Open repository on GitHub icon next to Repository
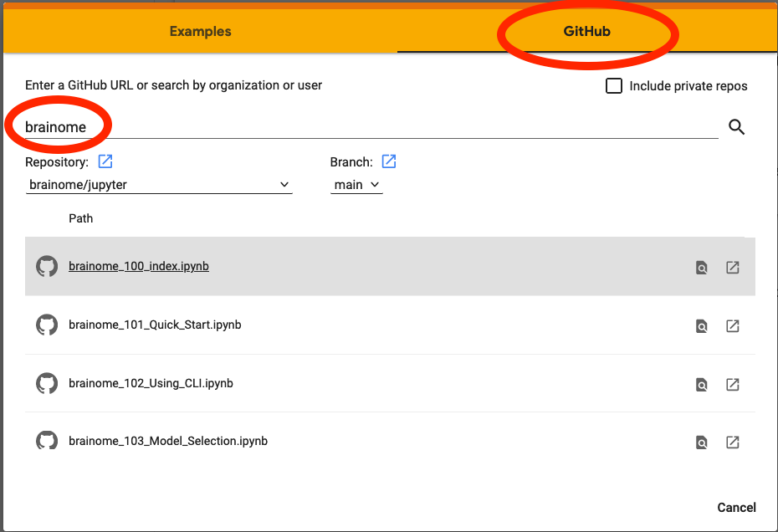 tap(105, 161)
